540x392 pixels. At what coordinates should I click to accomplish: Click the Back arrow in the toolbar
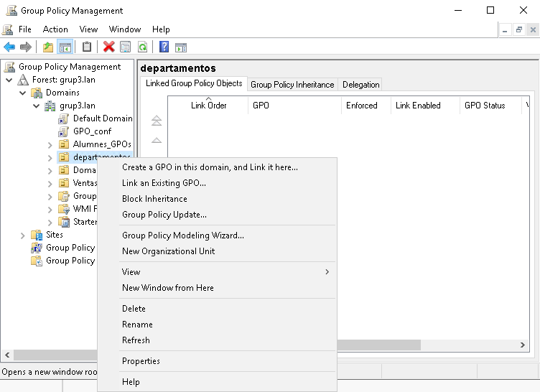click(9, 47)
